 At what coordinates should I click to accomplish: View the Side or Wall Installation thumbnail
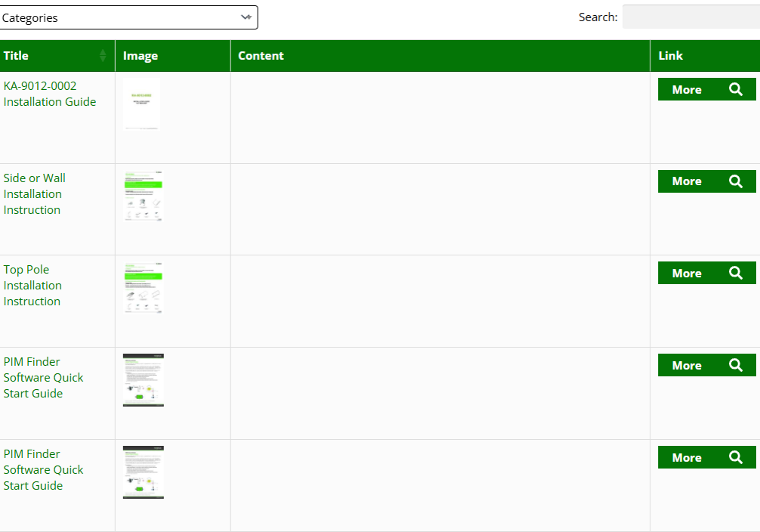[x=144, y=196]
